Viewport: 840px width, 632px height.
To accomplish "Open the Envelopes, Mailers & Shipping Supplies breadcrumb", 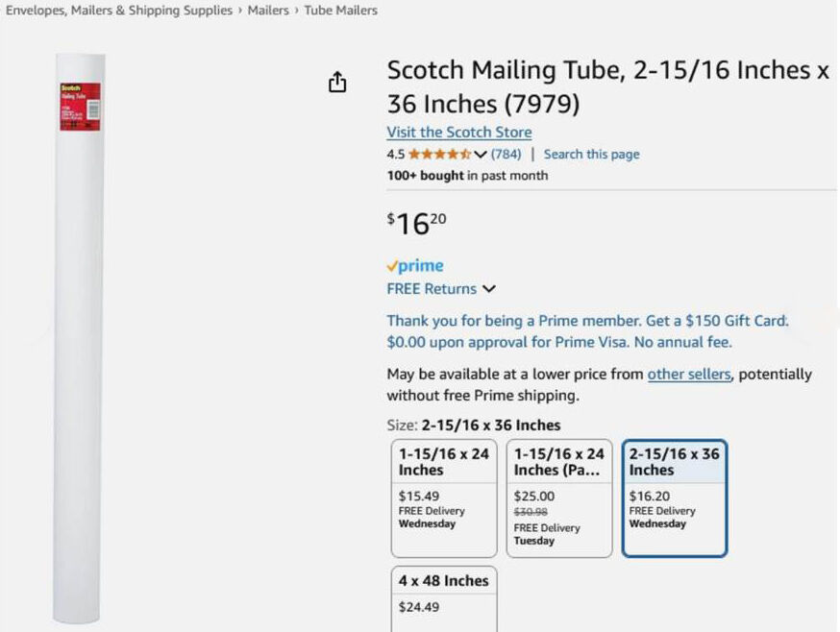I will click(119, 11).
